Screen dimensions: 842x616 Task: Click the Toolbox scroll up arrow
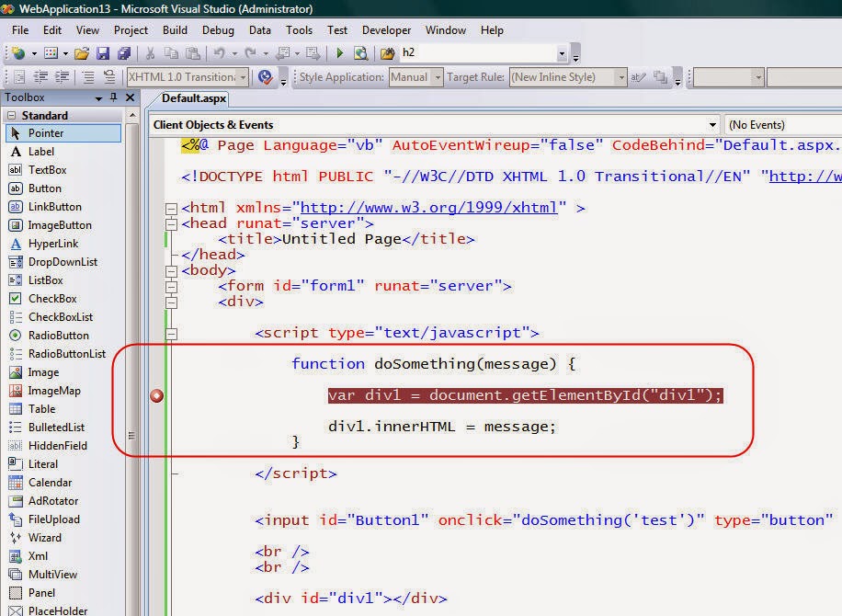click(132, 116)
